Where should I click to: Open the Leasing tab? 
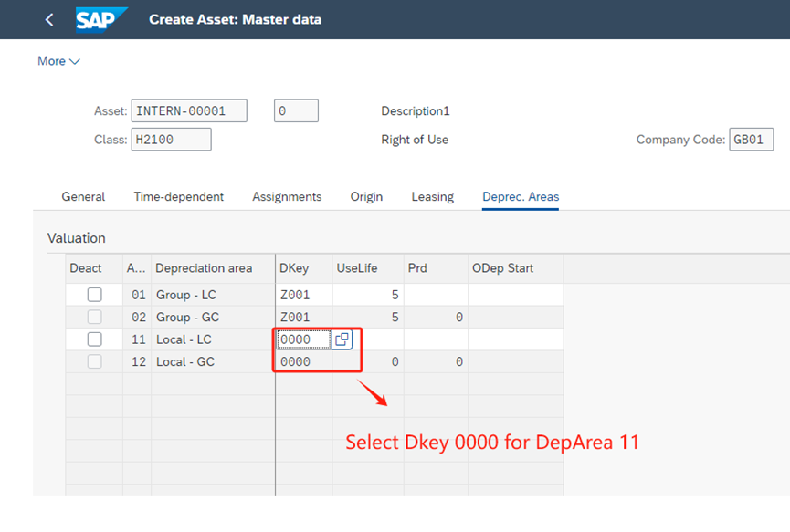click(432, 196)
